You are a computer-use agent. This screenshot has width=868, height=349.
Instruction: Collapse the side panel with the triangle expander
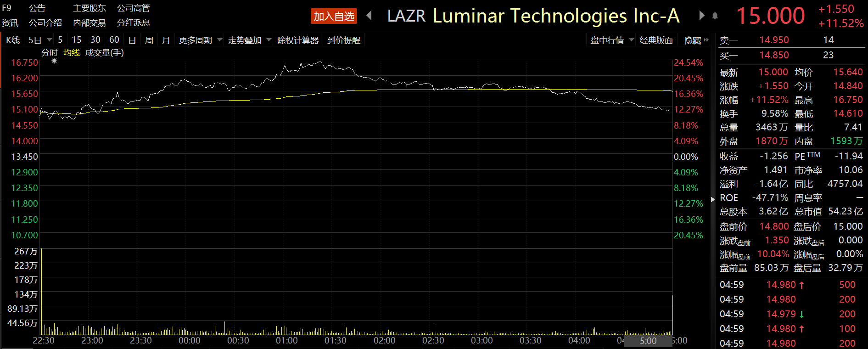pos(712,199)
